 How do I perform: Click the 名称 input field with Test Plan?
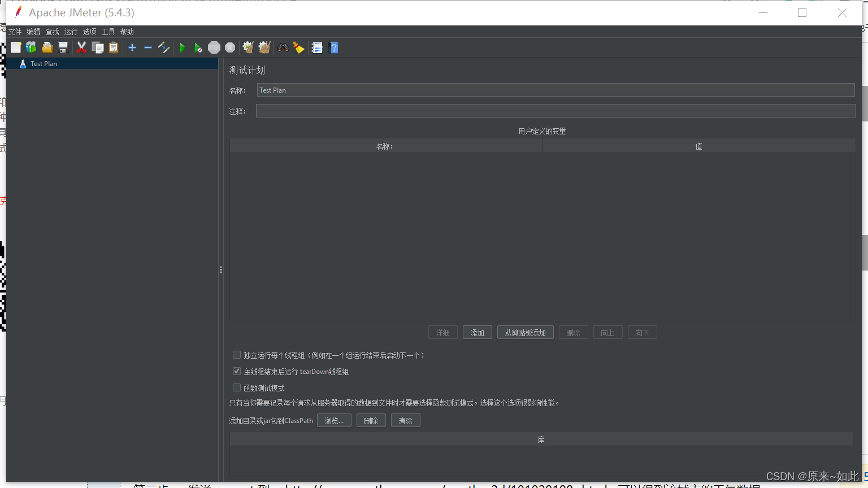[555, 90]
